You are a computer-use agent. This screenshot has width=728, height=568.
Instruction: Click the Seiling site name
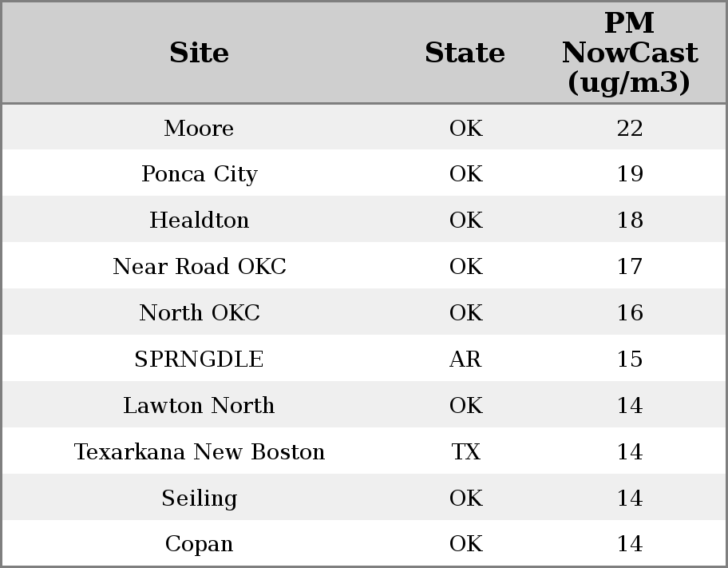199,498
